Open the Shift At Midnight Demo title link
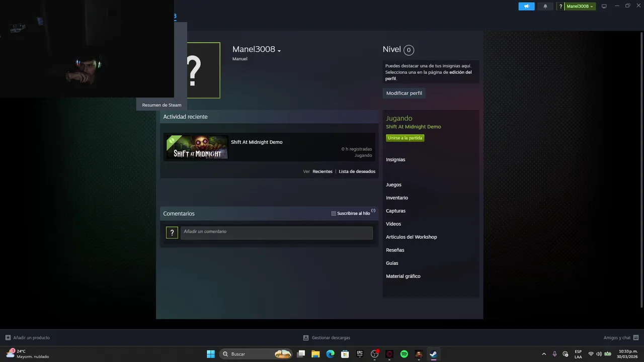The height and width of the screenshot is (362, 644). tap(257, 142)
